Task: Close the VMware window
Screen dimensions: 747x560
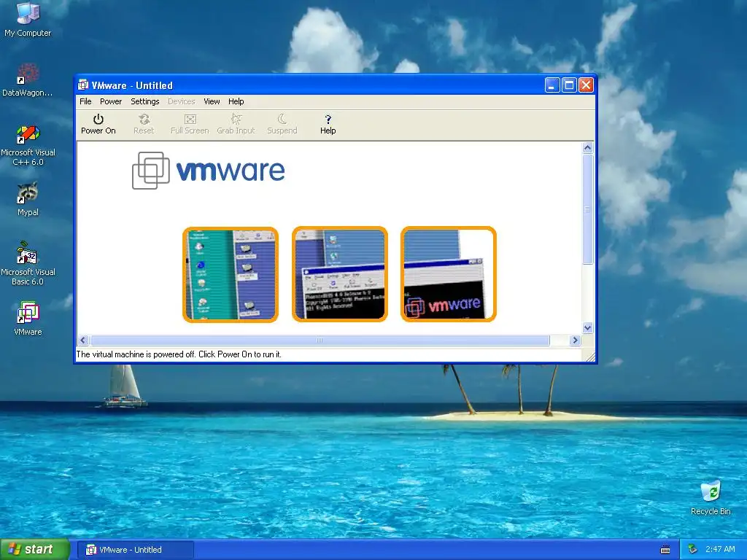Action: 586,85
